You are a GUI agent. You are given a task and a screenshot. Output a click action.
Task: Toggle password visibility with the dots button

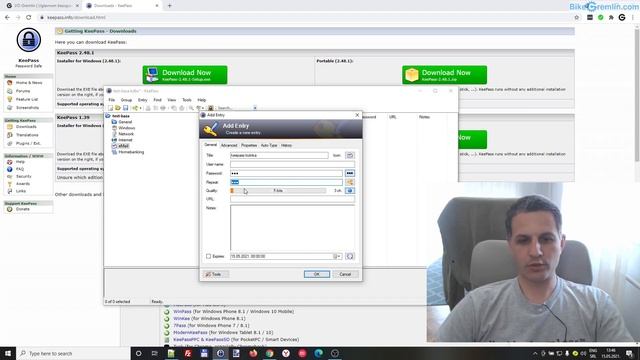350,173
